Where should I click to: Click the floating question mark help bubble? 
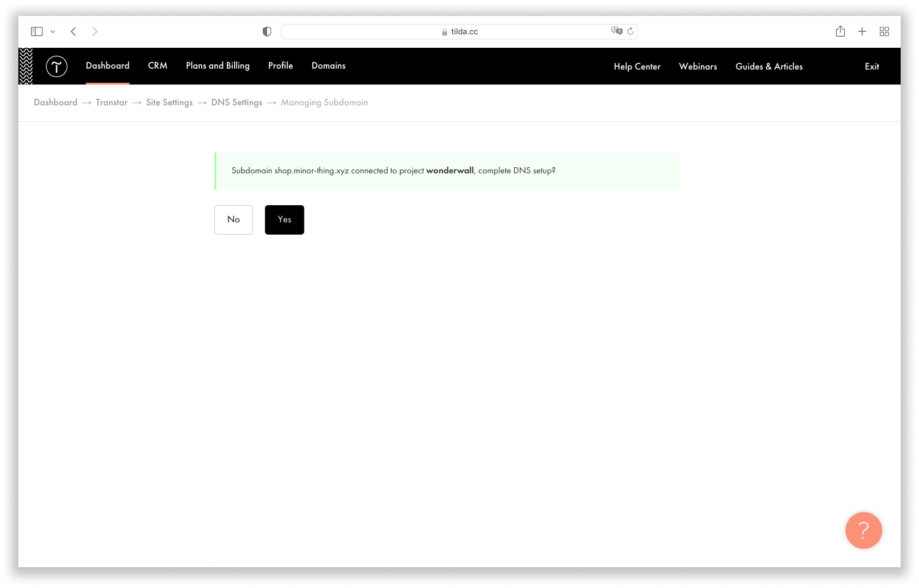[863, 530]
